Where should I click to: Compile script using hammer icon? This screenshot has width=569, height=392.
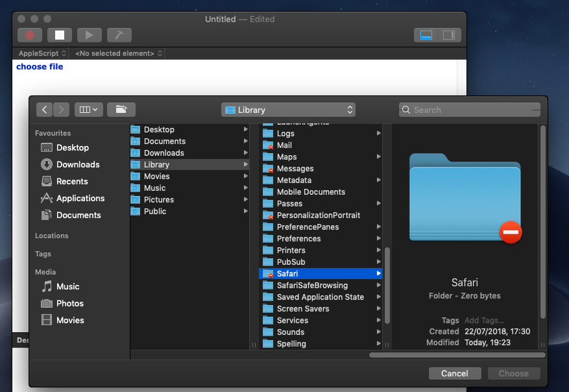[x=119, y=35]
